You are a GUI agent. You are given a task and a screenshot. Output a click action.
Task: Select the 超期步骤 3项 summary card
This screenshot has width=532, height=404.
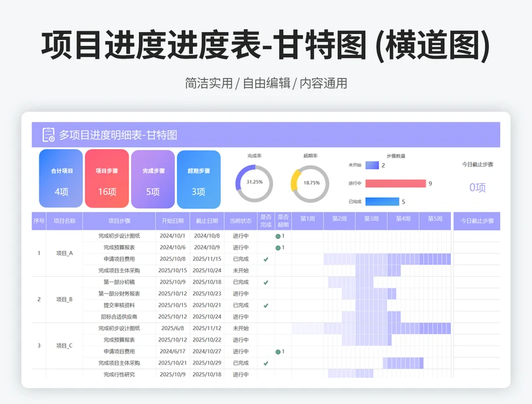point(199,179)
